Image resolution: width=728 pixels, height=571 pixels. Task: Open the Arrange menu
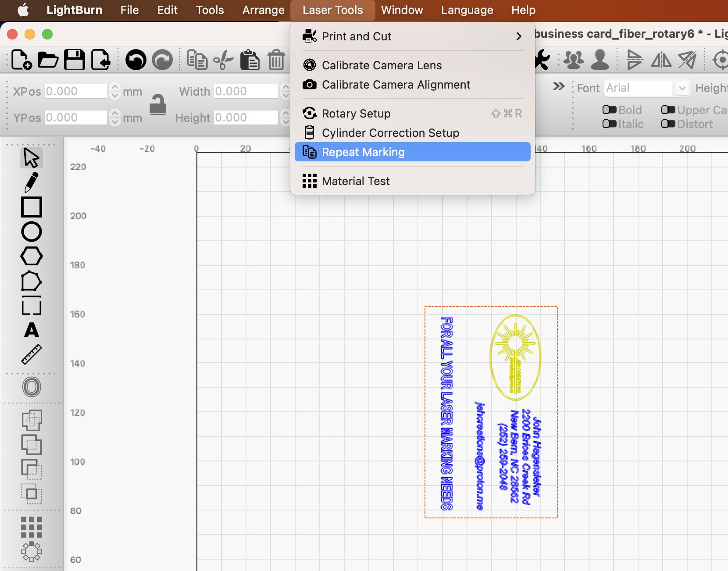[x=263, y=10]
